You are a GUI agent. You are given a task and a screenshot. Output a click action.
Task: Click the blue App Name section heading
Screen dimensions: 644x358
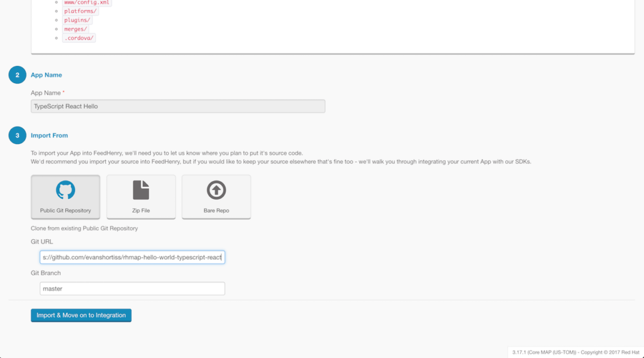click(47, 75)
